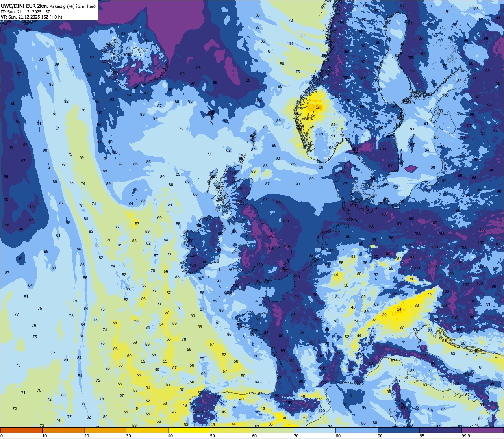Click the 80–90% sky blue legend swatch
This screenshot has height=439, width=504.
coord(357,430)
